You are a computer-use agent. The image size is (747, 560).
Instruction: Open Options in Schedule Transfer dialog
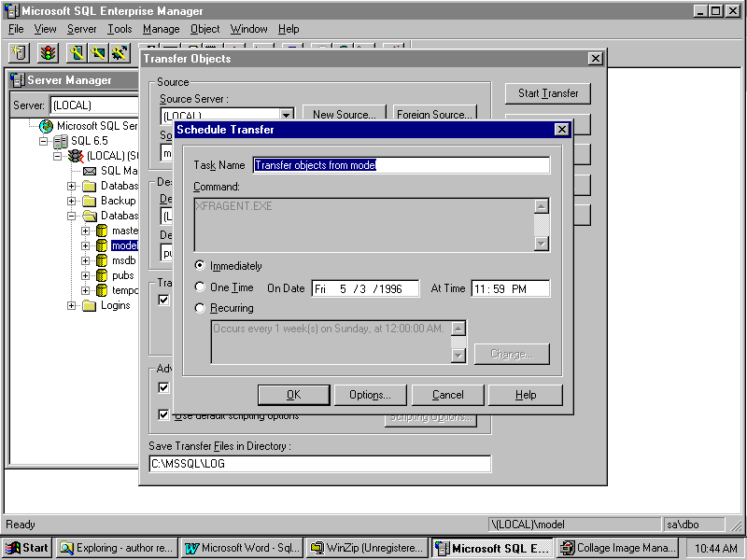click(370, 395)
